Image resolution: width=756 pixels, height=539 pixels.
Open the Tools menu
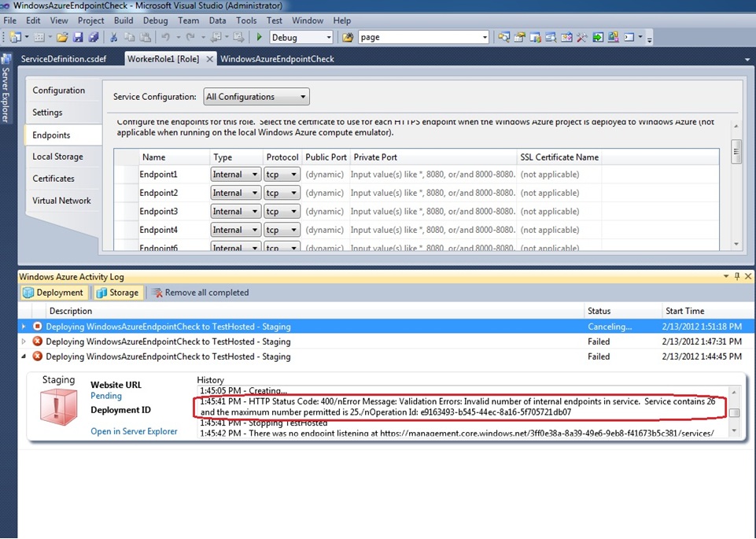(246, 20)
